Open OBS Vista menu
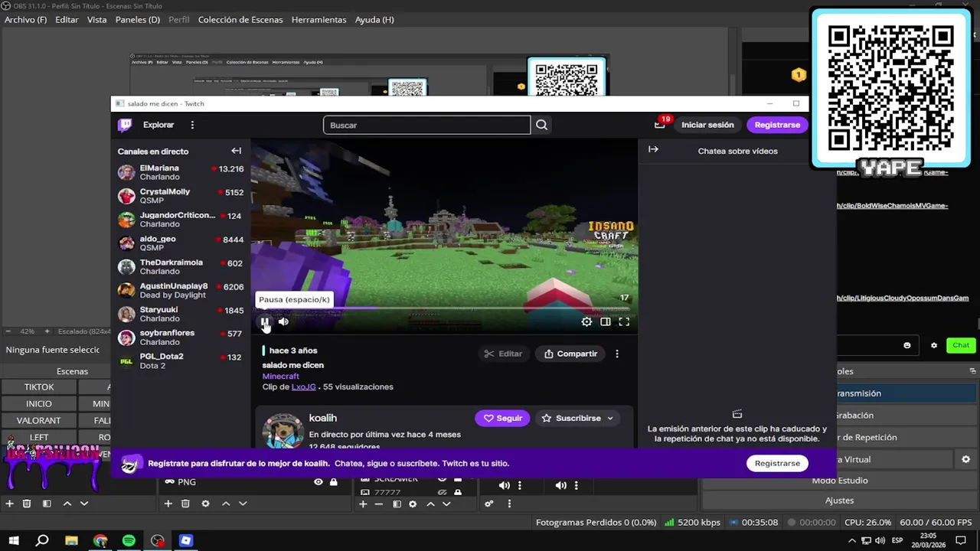 click(x=96, y=19)
